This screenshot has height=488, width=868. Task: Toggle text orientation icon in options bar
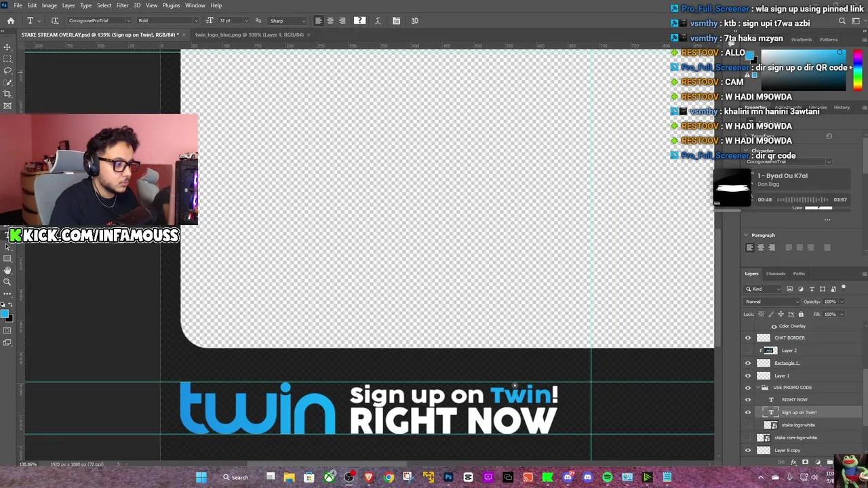(x=55, y=21)
